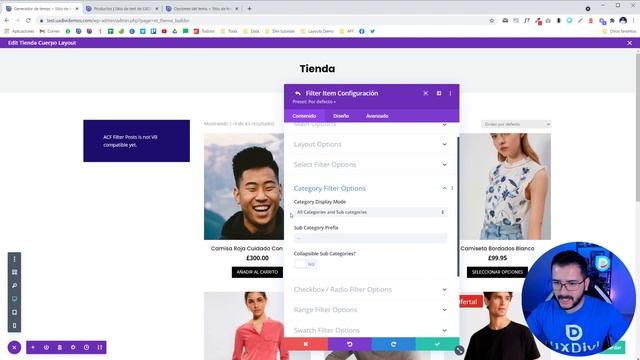Click Añadir al carrito for Camisa Roja
Viewport: 640px width, 360px height.
click(257, 272)
